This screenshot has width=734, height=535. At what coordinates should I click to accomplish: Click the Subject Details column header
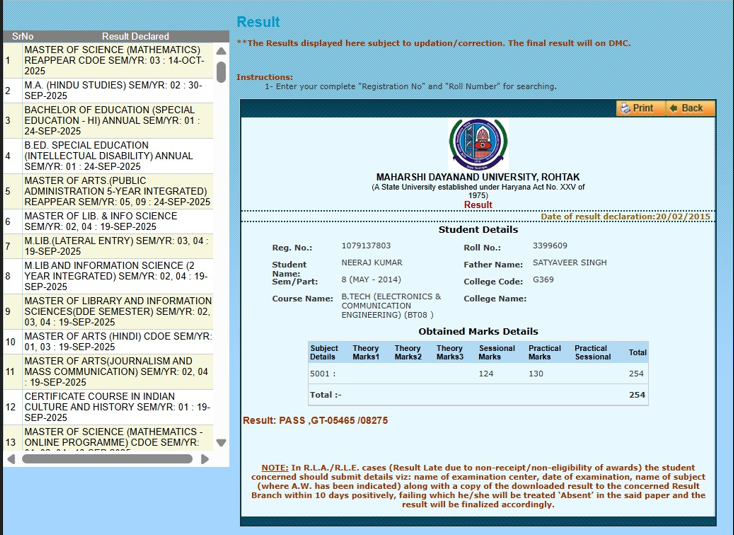point(324,352)
